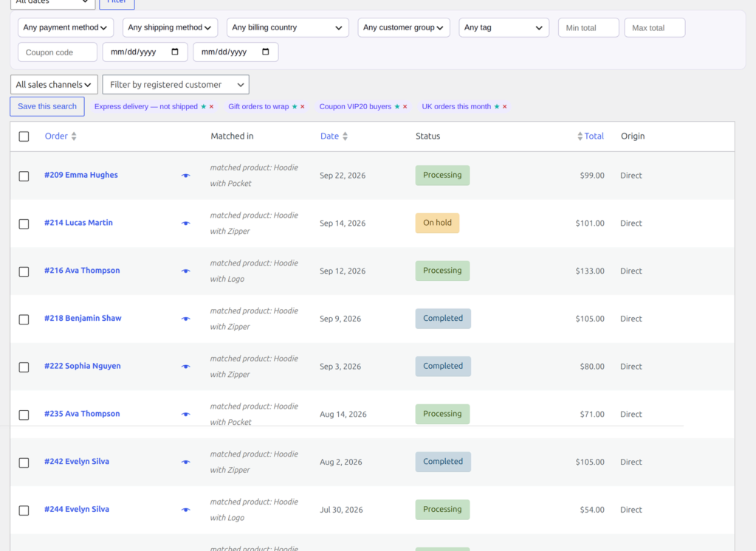This screenshot has width=756, height=551.
Task: Load Coupon VIP20 buyers saved search
Action: [x=355, y=106]
